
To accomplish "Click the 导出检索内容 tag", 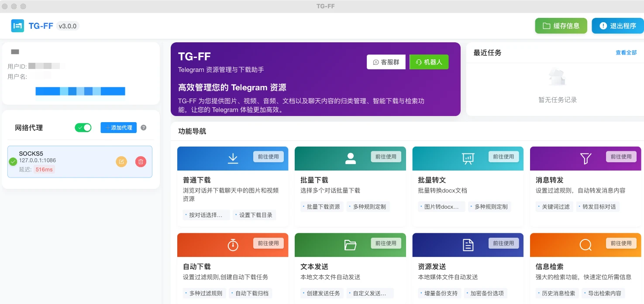I will [x=603, y=294].
